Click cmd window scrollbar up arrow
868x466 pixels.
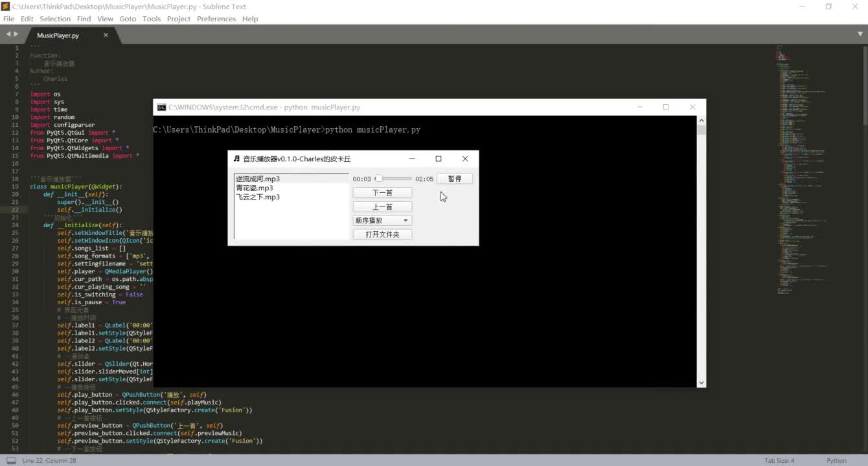(701, 120)
